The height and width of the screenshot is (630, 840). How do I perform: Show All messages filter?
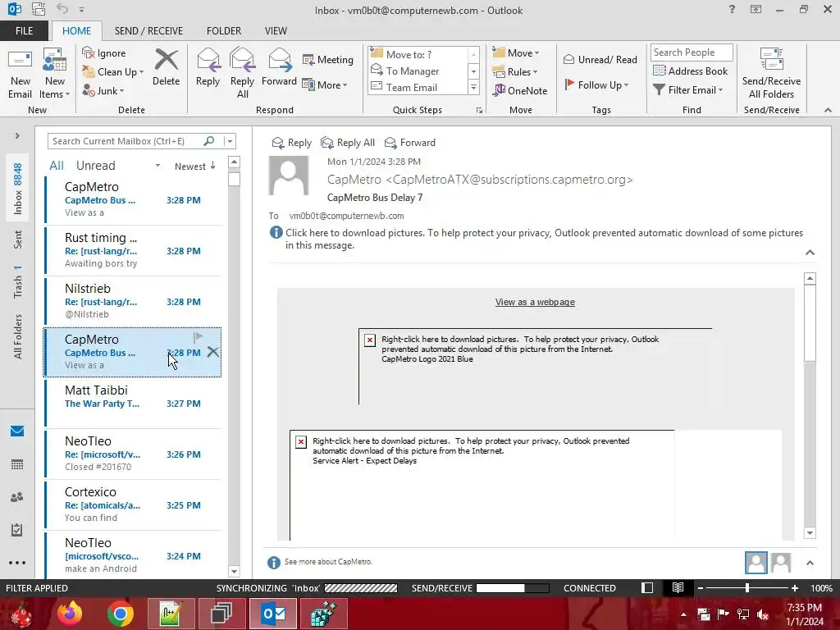pyautogui.click(x=57, y=166)
